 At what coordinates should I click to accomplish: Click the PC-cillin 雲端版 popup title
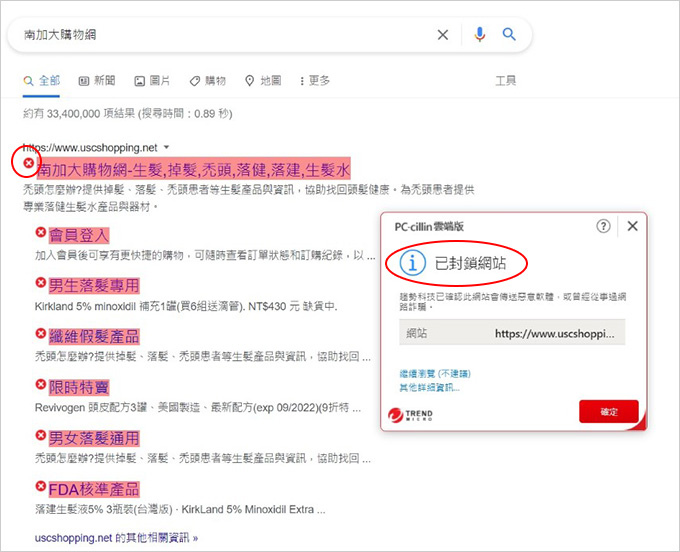pyautogui.click(x=429, y=226)
